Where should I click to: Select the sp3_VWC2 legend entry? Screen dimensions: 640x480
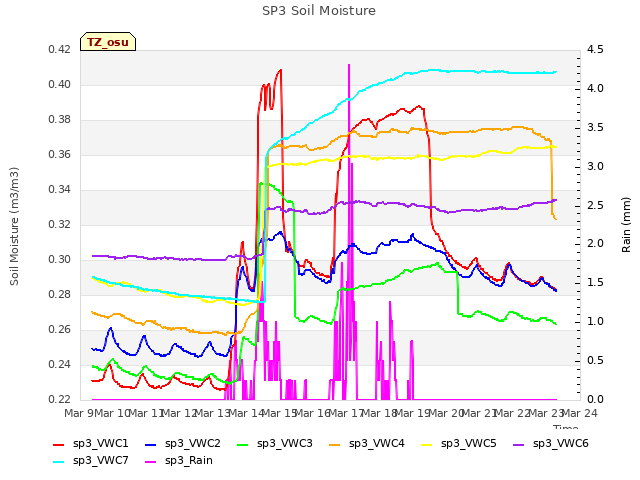[x=182, y=444]
